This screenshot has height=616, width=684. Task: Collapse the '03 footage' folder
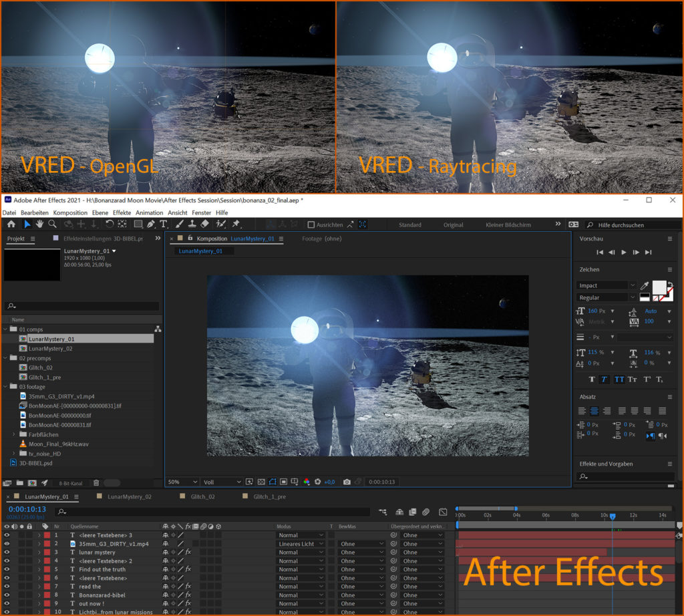5,387
